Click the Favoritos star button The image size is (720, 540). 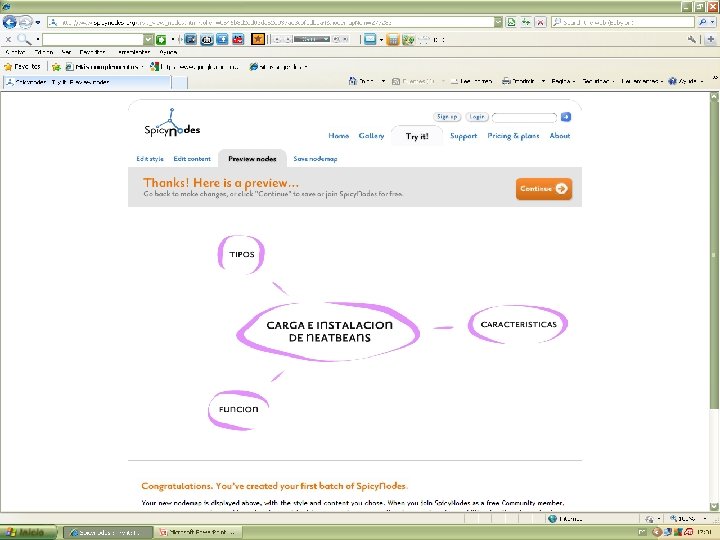[22, 67]
